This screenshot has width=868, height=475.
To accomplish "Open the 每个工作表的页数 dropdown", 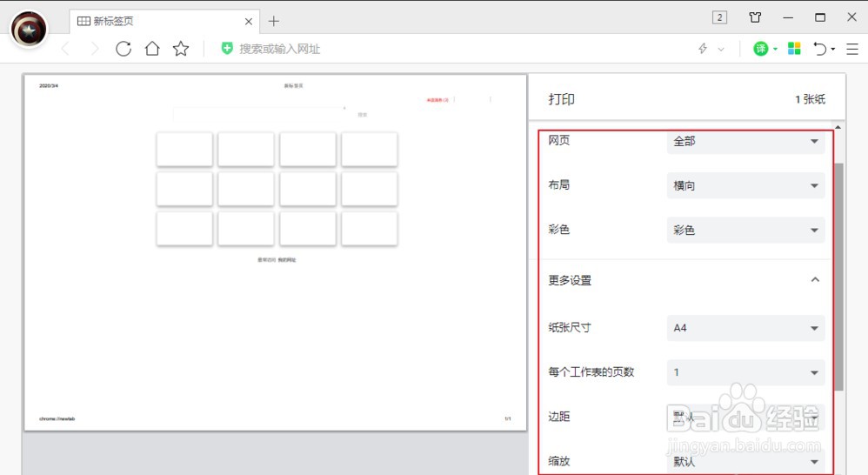I will click(745, 372).
